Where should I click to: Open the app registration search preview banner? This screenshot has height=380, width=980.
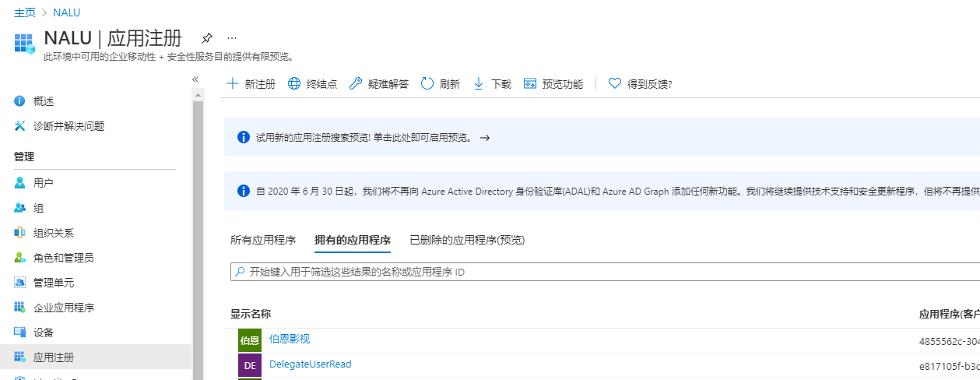[x=602, y=138]
